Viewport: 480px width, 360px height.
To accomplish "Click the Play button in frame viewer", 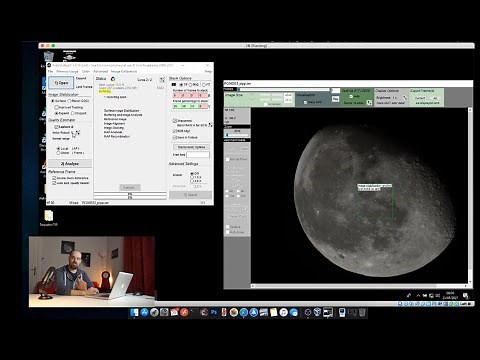I will click(x=335, y=99).
